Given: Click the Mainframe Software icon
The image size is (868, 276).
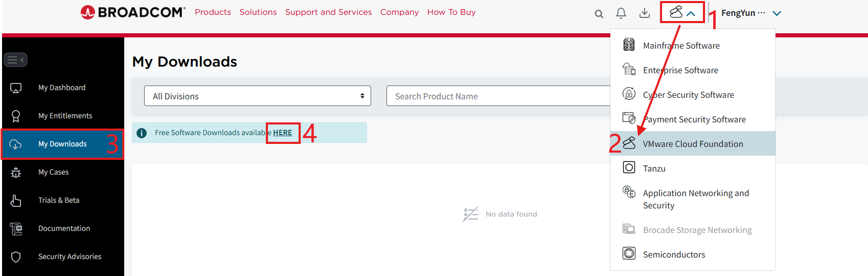Looking at the screenshot, I should pyautogui.click(x=629, y=45).
